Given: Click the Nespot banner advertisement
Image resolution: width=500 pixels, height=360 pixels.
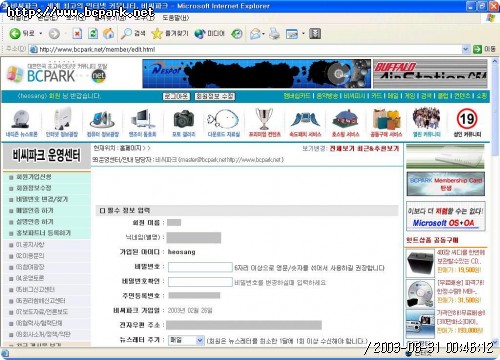Looking at the screenshot, I should pyautogui.click(x=257, y=74).
